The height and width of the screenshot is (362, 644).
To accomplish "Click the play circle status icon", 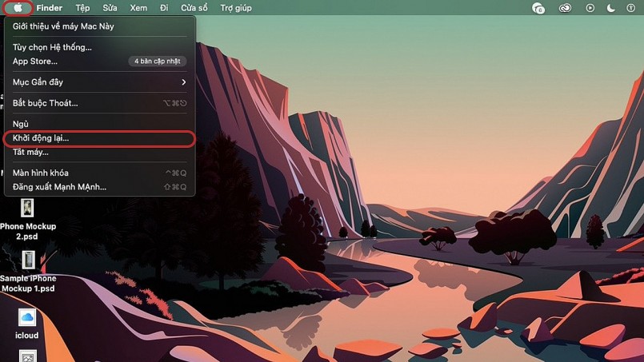I will click(590, 8).
